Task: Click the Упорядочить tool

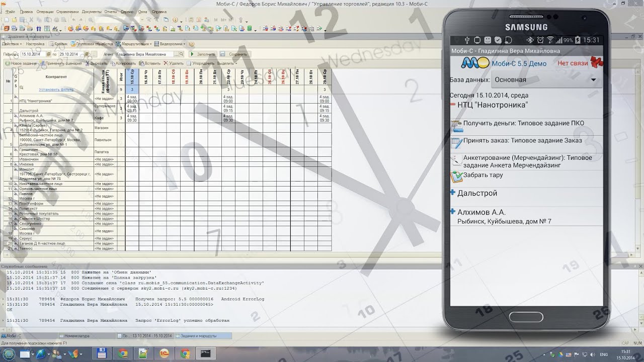Action: pyautogui.click(x=201, y=64)
